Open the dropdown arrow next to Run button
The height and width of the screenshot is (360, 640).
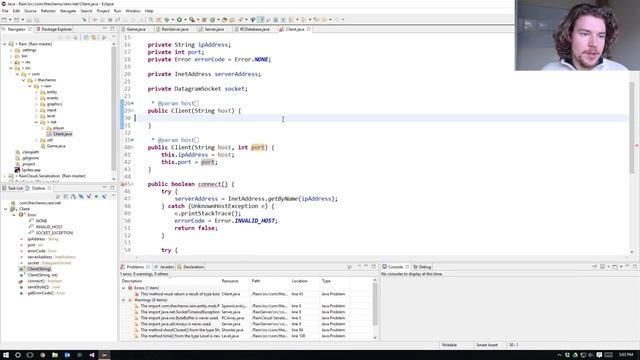[185, 20]
